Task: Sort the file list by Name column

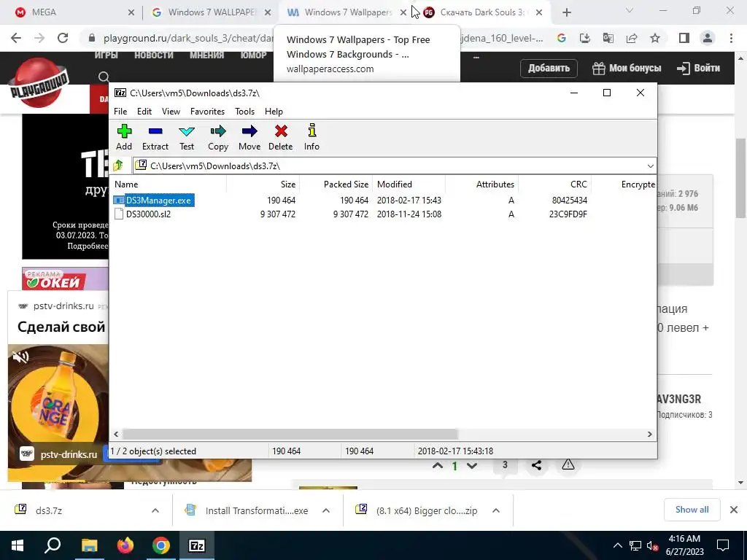Action: (169, 184)
